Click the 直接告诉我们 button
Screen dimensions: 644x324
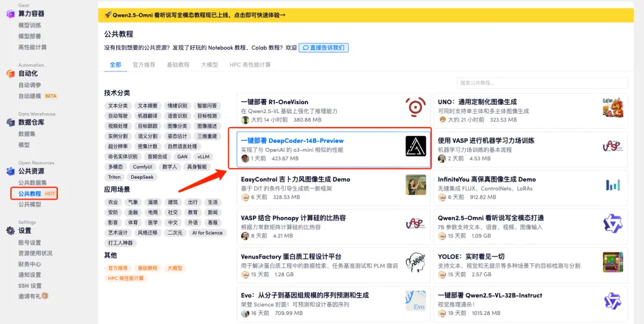(x=324, y=48)
